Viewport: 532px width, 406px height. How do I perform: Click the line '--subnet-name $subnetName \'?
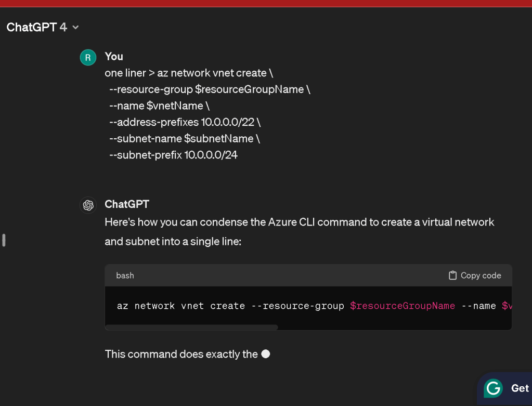[x=185, y=139]
